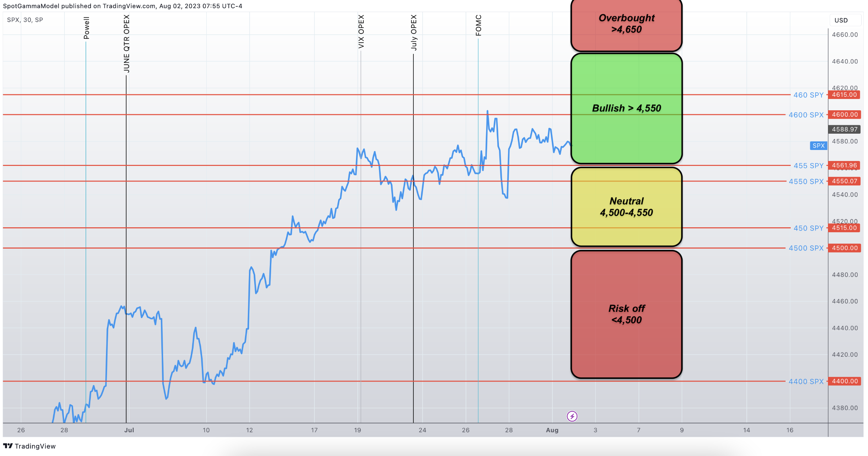Screen dimensions: 868x456
Task: Select the Neutral 4,500-4,550 yellow box
Action: (626, 207)
